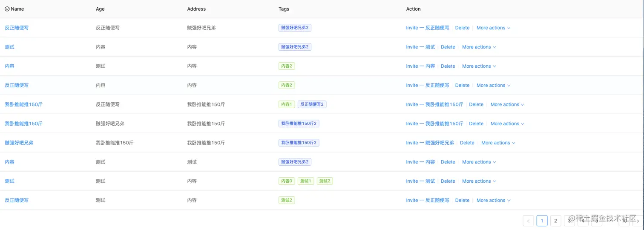Select page 1 in the pagination
Image resolution: width=644 pixels, height=230 pixels.
pyautogui.click(x=542, y=221)
